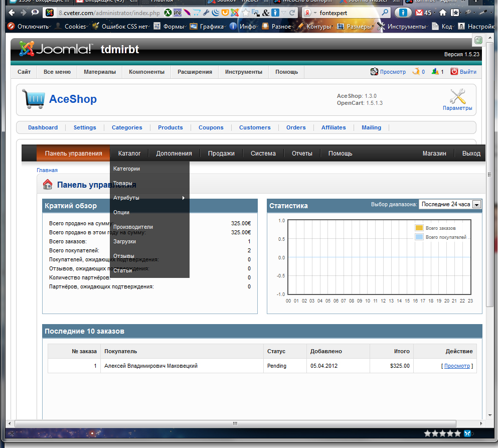Expand the Атрибуты submenu arrow
The image size is (498, 448).
coord(183,198)
